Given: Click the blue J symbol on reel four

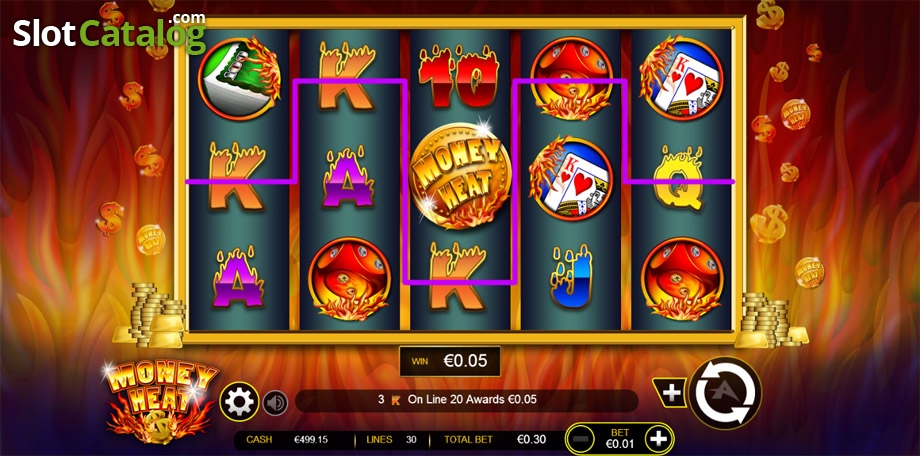Looking at the screenshot, I should 571,277.
